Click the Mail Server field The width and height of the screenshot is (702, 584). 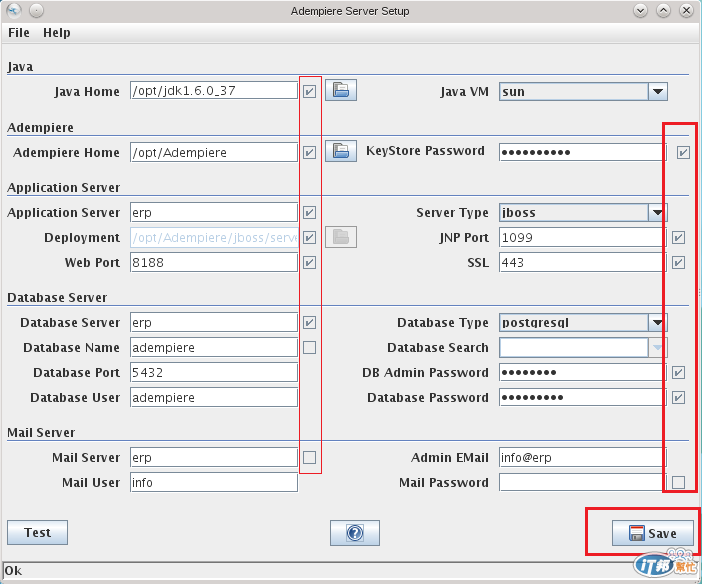(214, 458)
